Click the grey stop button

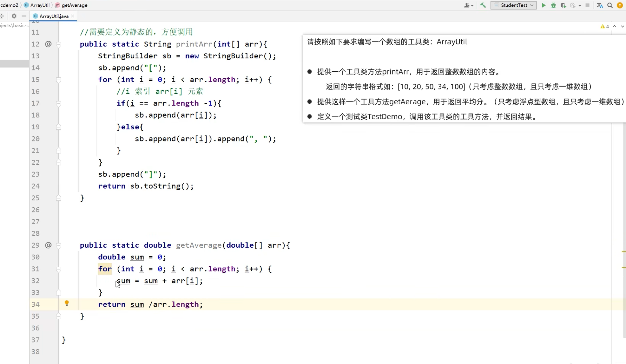point(588,5)
